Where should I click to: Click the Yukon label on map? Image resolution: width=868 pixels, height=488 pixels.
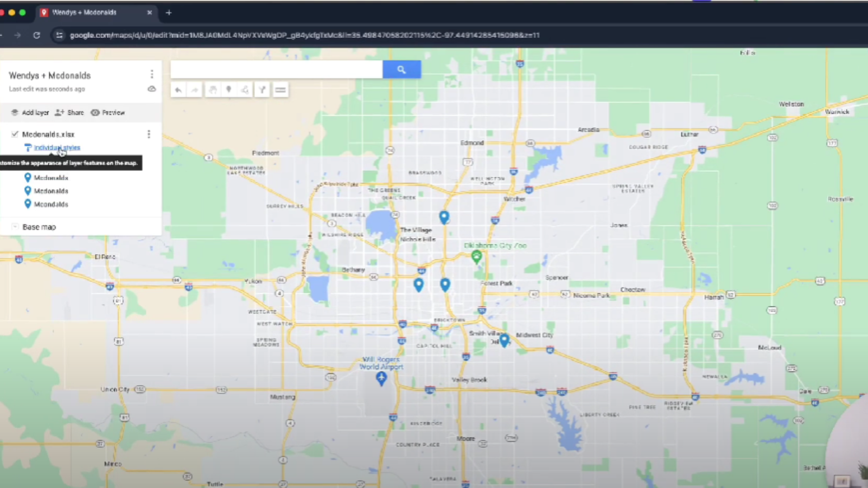tap(253, 281)
